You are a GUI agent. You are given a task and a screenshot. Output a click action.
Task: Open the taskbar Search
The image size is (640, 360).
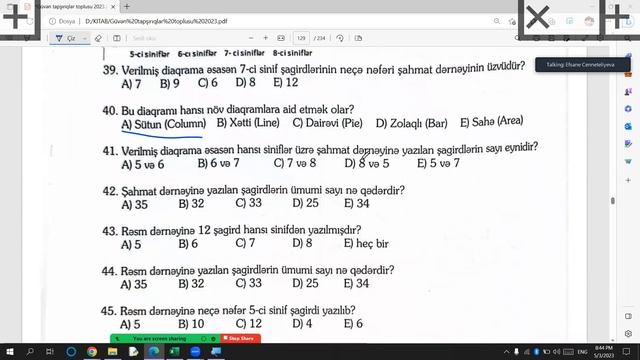[30, 351]
